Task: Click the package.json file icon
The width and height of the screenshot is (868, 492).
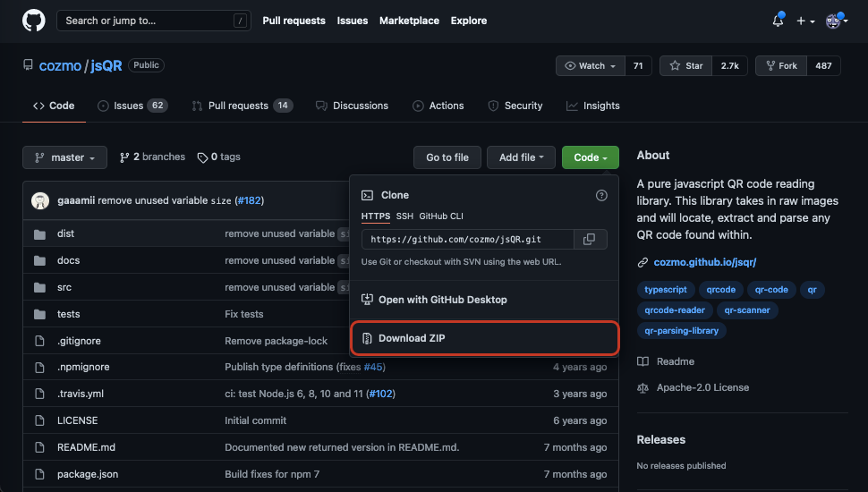Action: pyautogui.click(x=39, y=474)
